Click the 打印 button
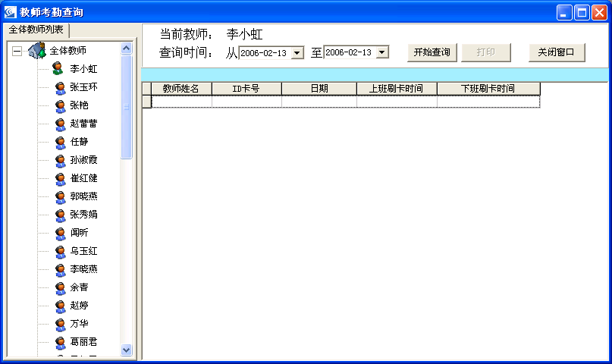 click(486, 52)
